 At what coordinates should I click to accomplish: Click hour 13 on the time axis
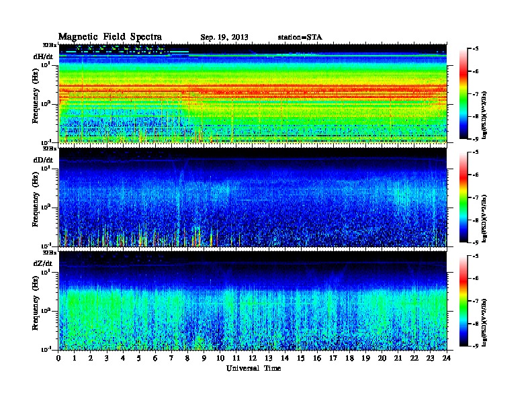point(269,359)
